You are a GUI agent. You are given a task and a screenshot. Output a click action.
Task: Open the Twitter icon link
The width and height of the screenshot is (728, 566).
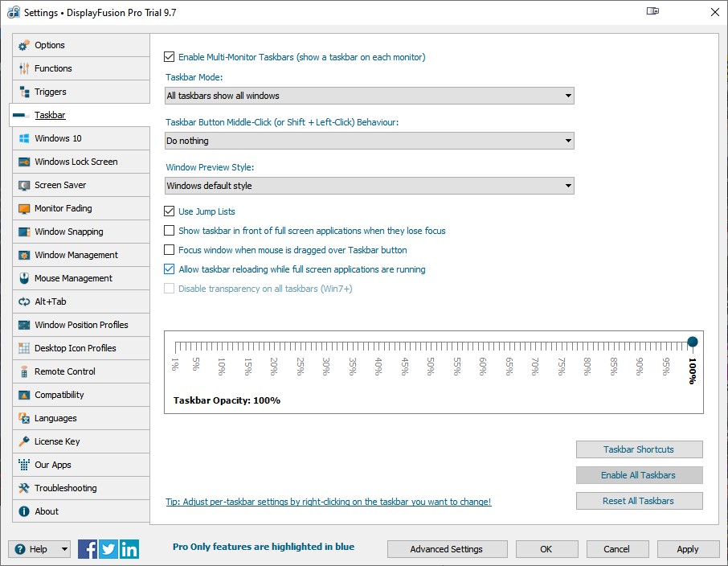pos(108,549)
